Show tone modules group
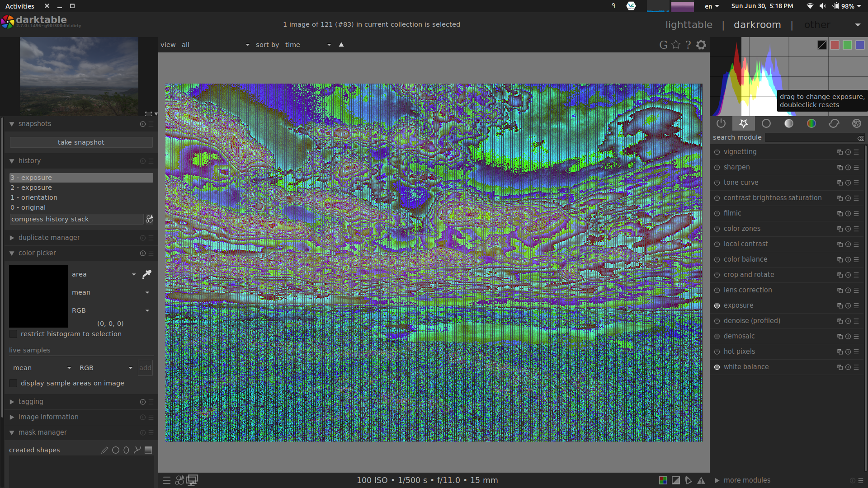This screenshot has height=488, width=868. [x=789, y=123]
